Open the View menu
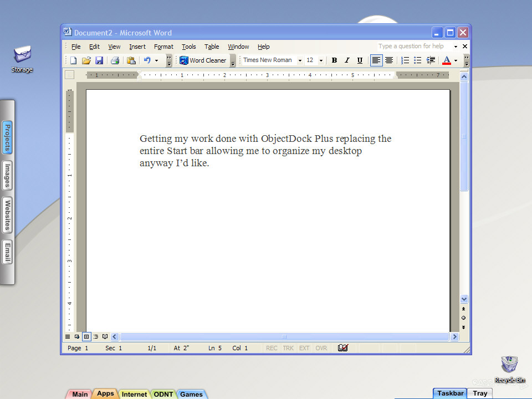This screenshot has height=399, width=532. click(x=114, y=47)
